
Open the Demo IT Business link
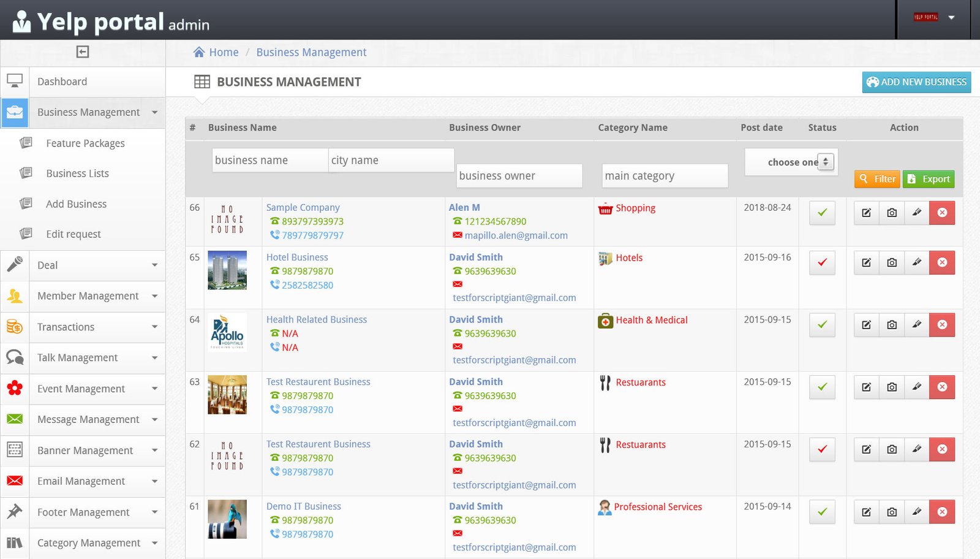[x=304, y=506]
